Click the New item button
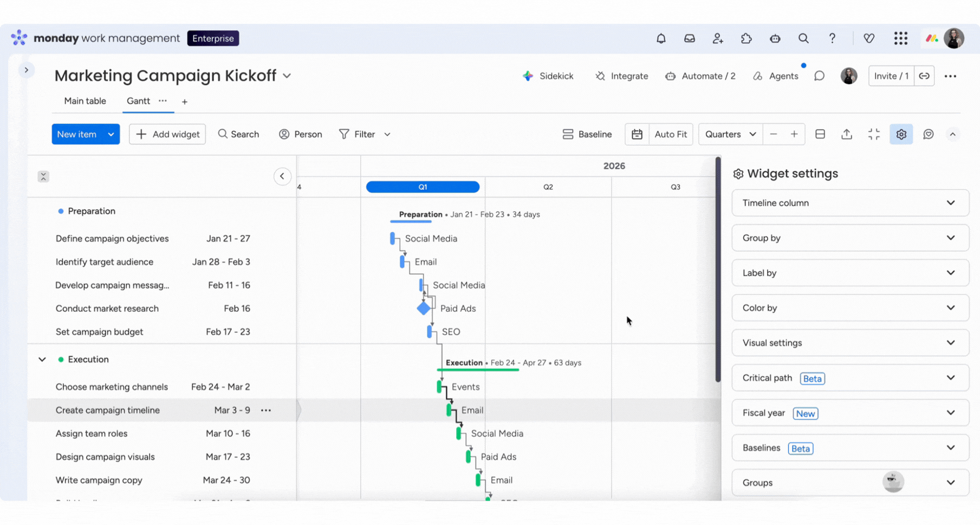Viewport: 980px width, 525px height. 76,134
